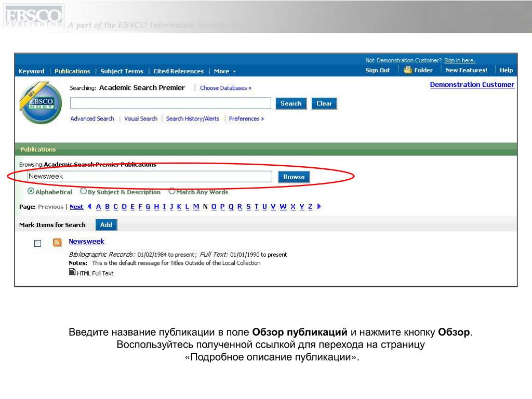Jump to letter O publications
This screenshot has height=399, width=532.
pyautogui.click(x=214, y=207)
